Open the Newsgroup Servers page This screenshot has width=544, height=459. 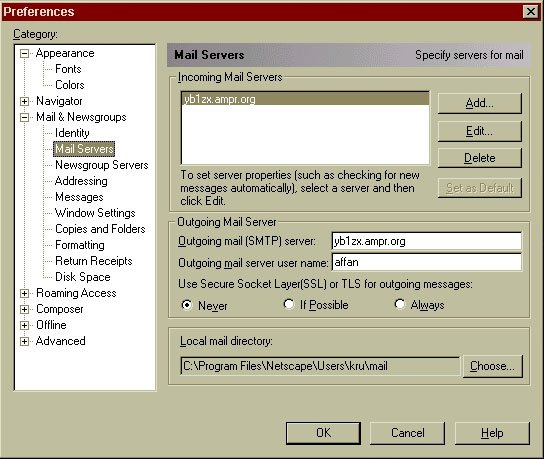click(102, 165)
